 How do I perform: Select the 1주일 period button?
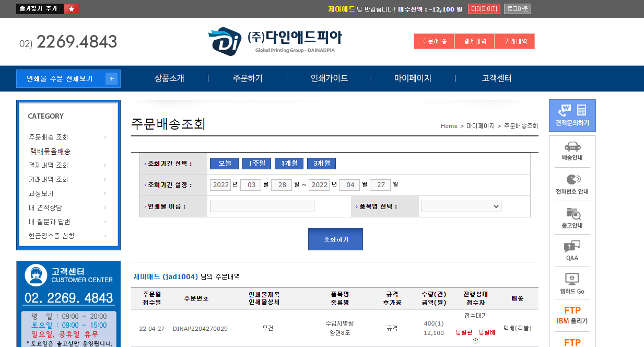pos(256,164)
